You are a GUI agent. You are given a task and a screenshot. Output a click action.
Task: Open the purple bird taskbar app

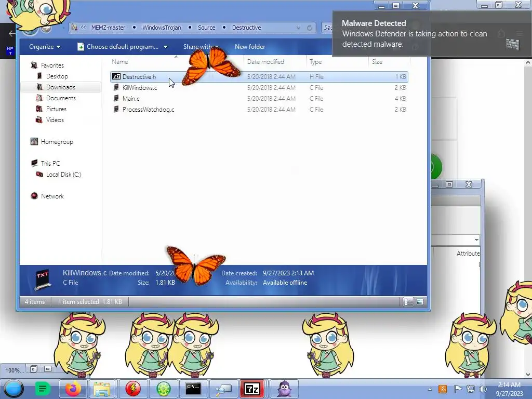(x=284, y=389)
